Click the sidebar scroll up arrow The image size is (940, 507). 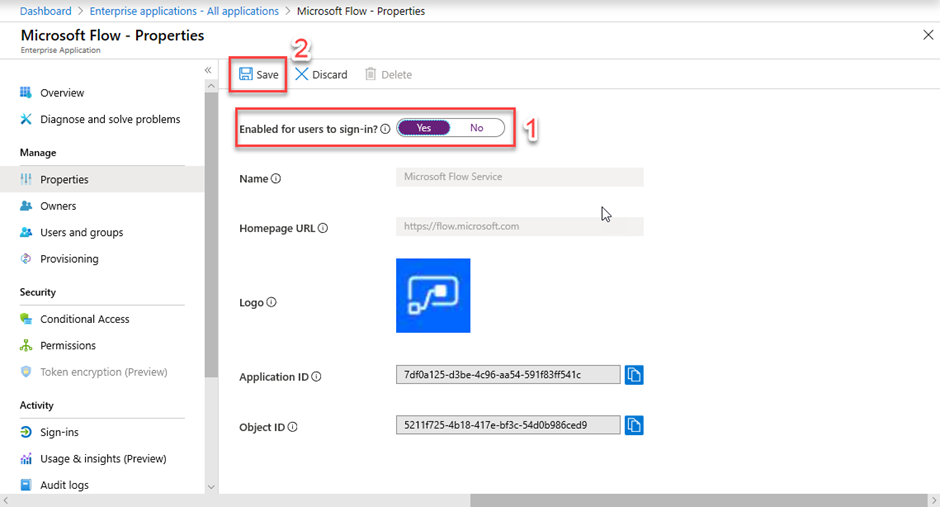211,86
